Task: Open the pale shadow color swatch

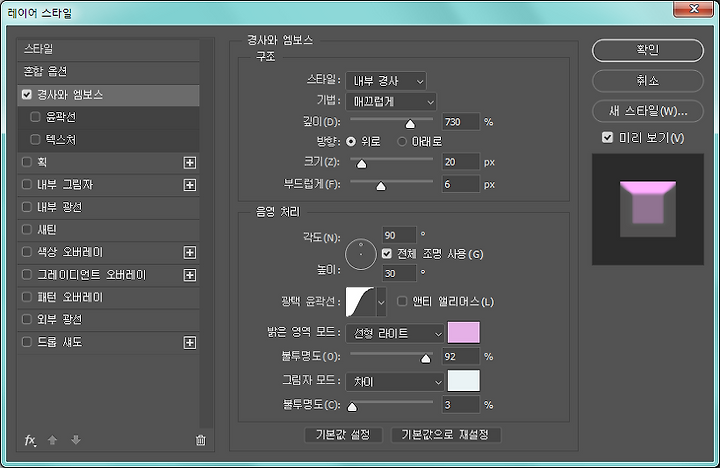Action: click(464, 381)
